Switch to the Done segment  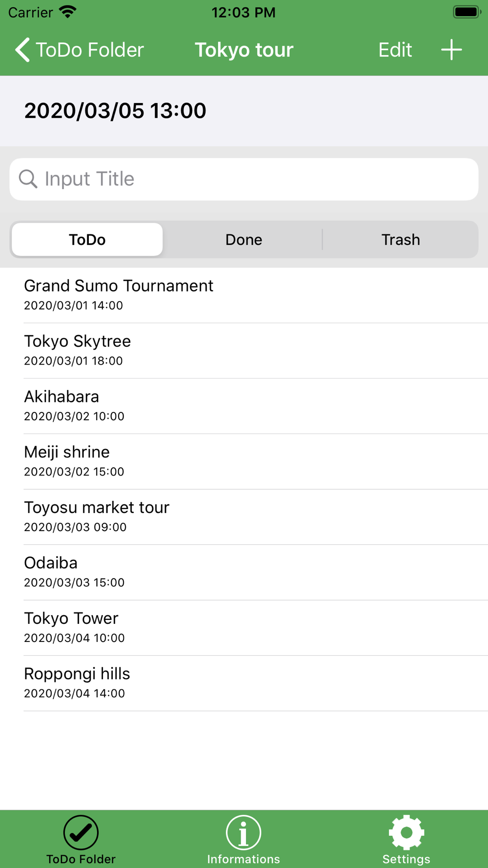coord(244,240)
